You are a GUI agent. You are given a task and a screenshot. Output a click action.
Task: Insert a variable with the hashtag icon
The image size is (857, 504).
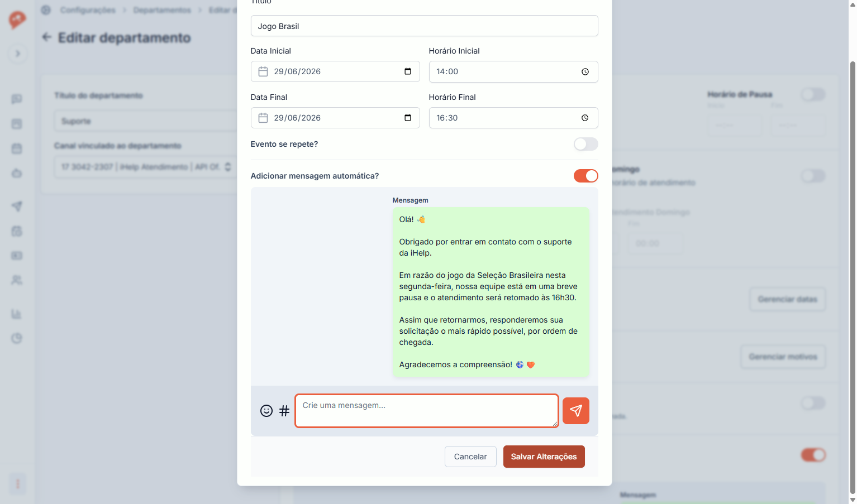click(284, 411)
